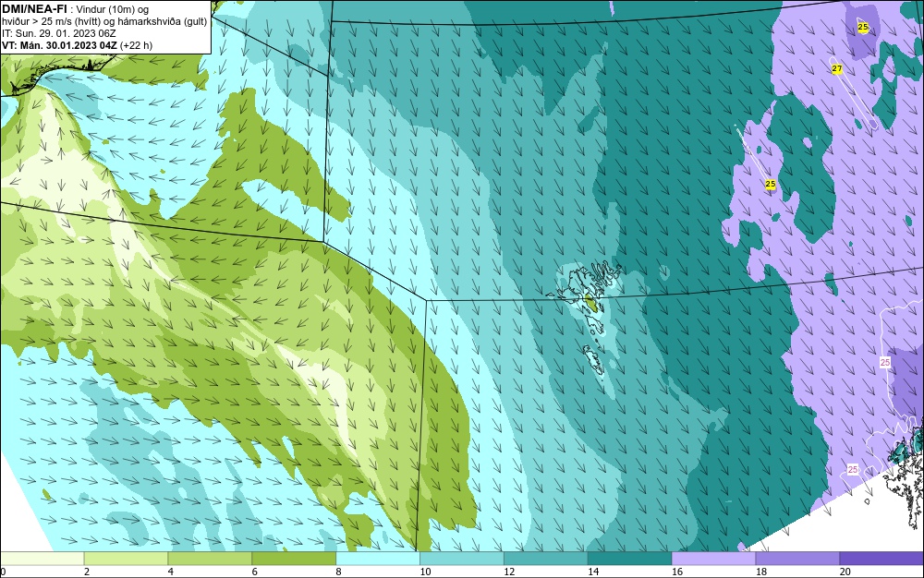Click the yellow 27 maximum gust marker
This screenshot has width=924, height=578.
pos(837,69)
